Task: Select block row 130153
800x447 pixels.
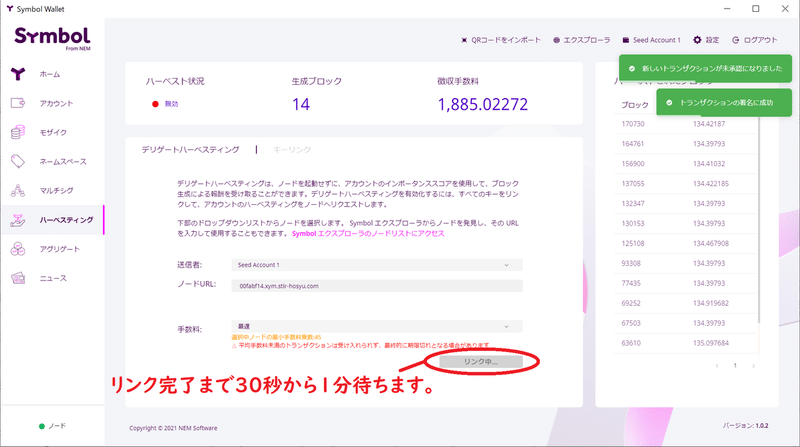Action: (x=686, y=224)
